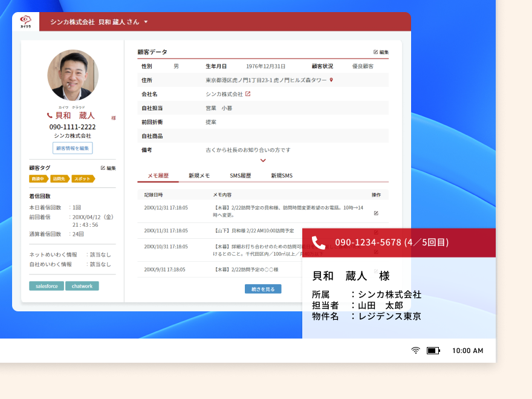Image resolution: width=532 pixels, height=399 pixels.
Task: Click the Kaikura logo in the header
Action: coord(25,21)
